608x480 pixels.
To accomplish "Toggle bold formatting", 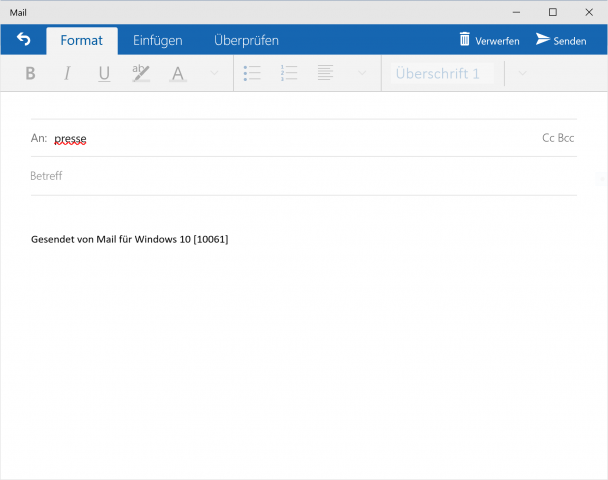I will point(30,73).
